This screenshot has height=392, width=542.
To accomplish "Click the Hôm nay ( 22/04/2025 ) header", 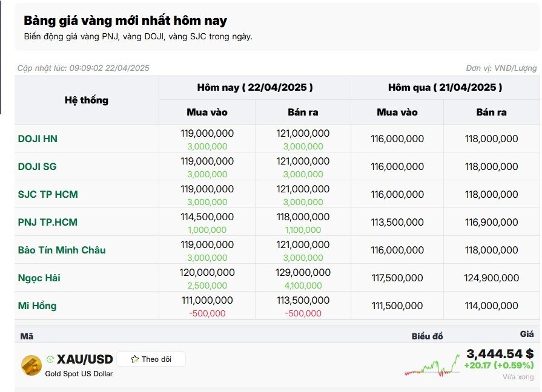I will coord(255,87).
